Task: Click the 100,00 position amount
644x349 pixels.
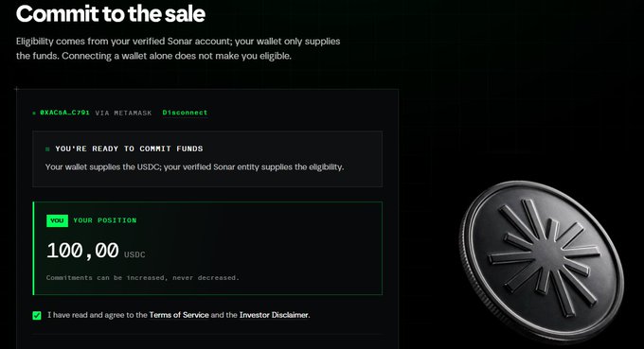Action: tap(82, 250)
